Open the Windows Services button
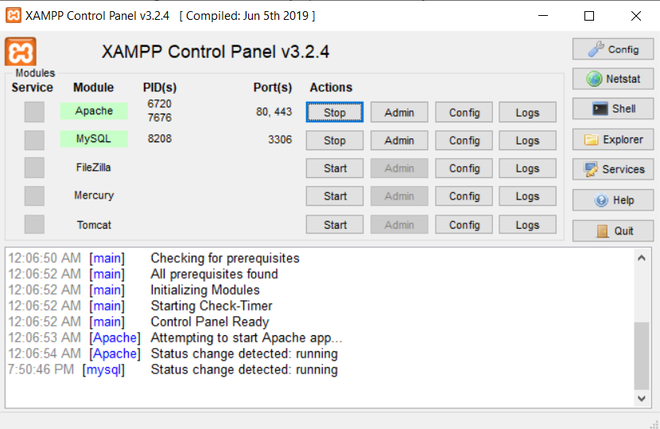The image size is (660, 429). [613, 169]
